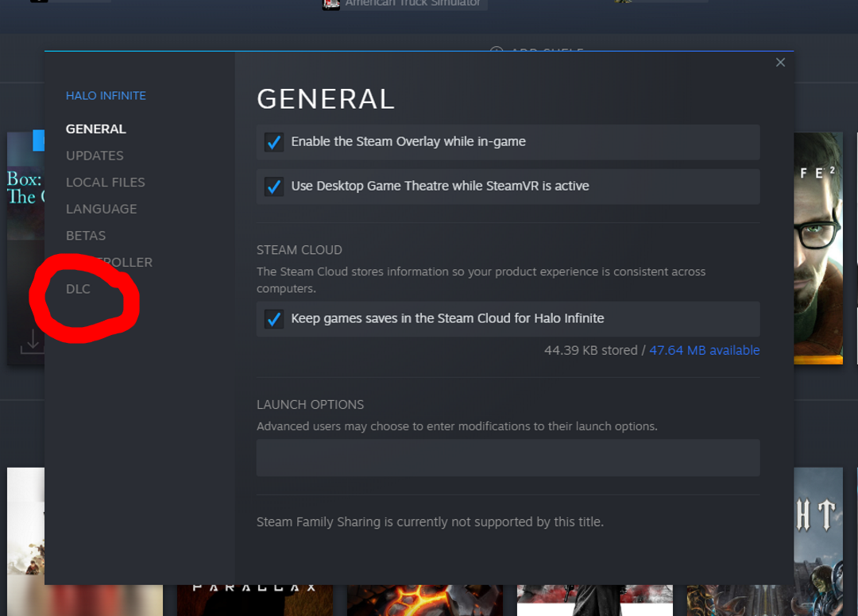Click into the Launch Options input field

point(508,457)
